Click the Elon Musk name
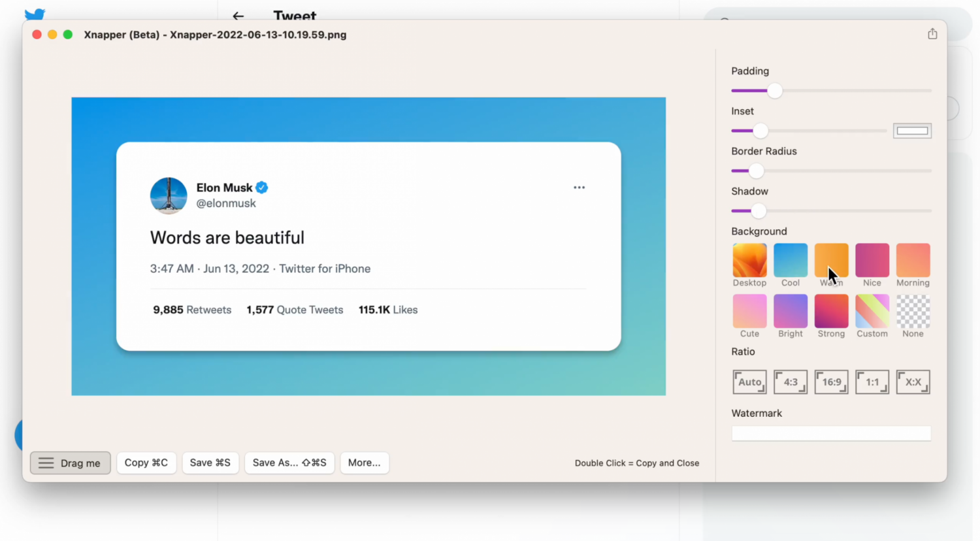The image size is (980, 541). 224,188
